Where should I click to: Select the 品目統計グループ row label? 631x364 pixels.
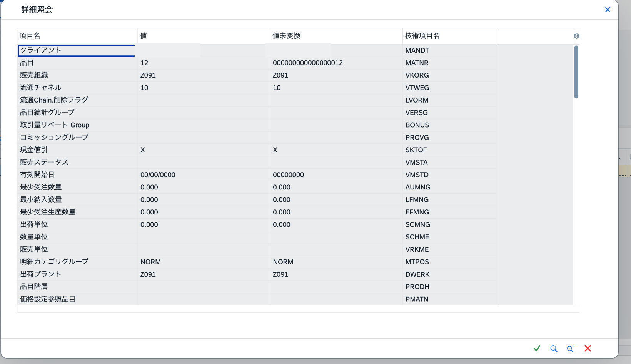[47, 112]
